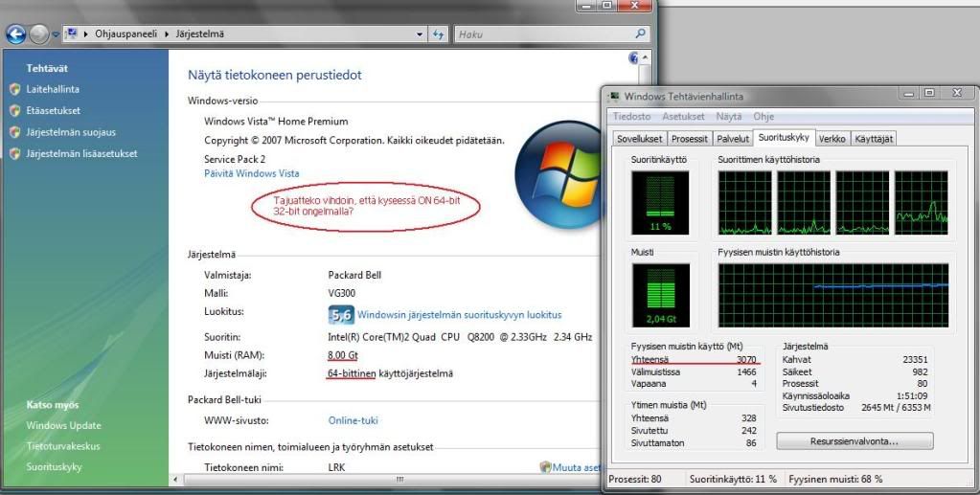Open recent pages dropdown beside forward arrow
The width and height of the screenshot is (980, 495).
pyautogui.click(x=56, y=35)
